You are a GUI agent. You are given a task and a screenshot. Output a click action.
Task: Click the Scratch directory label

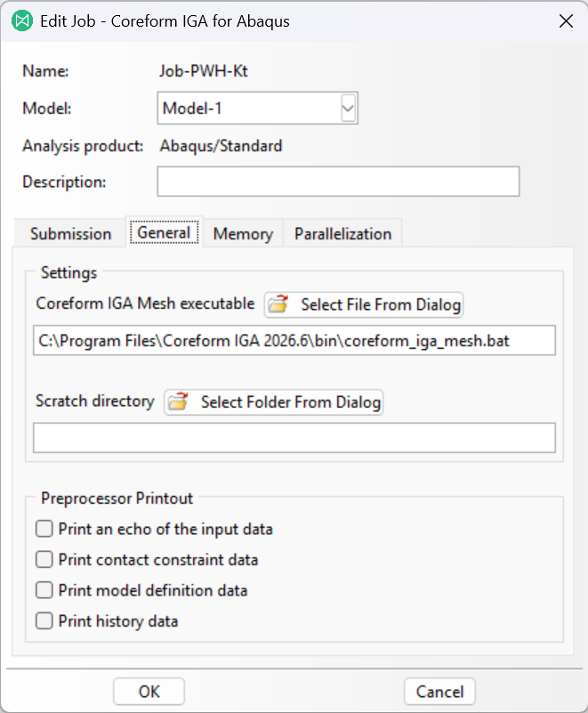pyautogui.click(x=95, y=401)
